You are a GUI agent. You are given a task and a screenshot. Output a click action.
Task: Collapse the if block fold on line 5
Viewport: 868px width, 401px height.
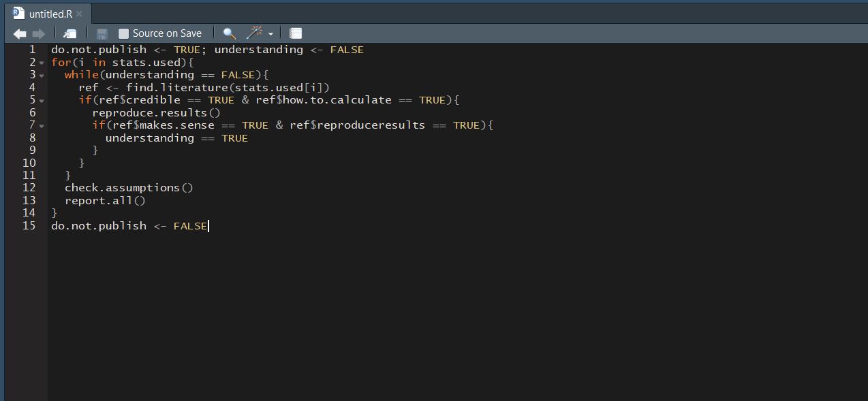[42, 100]
